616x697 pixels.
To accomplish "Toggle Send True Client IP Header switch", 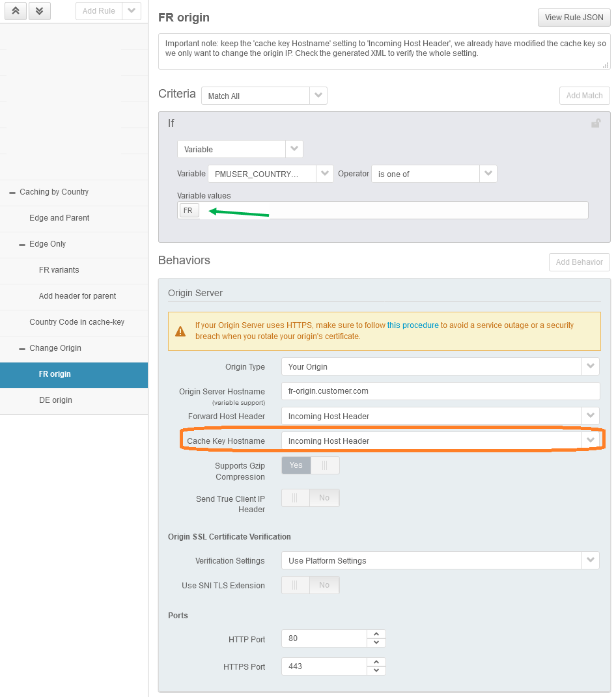I will coord(310,498).
